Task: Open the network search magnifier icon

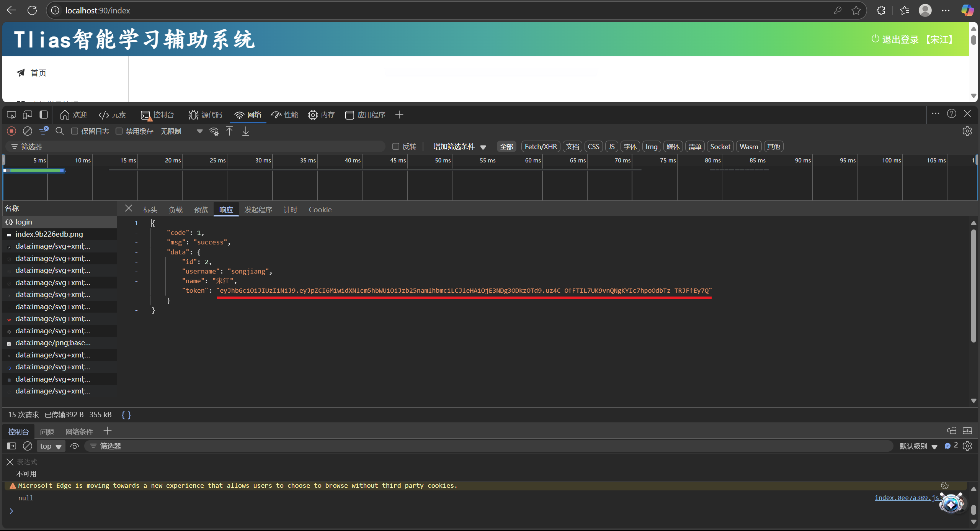Action: (59, 131)
